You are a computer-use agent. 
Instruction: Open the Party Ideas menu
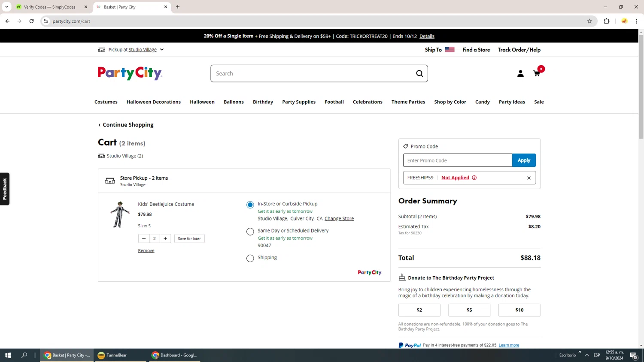[512, 102]
